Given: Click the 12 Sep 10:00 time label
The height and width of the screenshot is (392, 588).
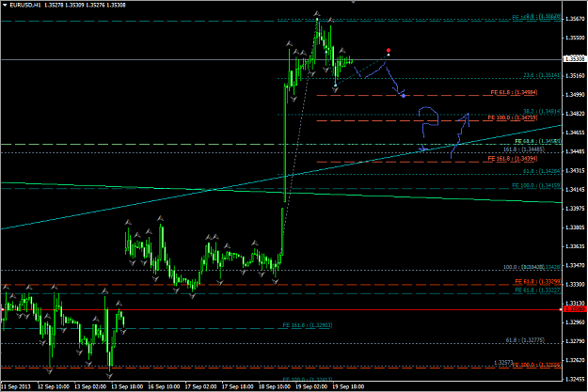Looking at the screenshot, I should [54, 386].
